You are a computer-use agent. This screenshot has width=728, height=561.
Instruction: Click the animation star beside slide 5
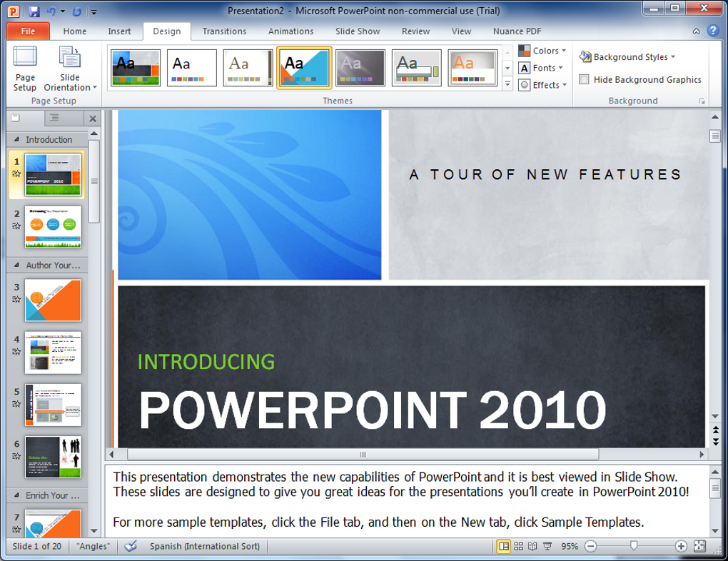click(x=16, y=403)
